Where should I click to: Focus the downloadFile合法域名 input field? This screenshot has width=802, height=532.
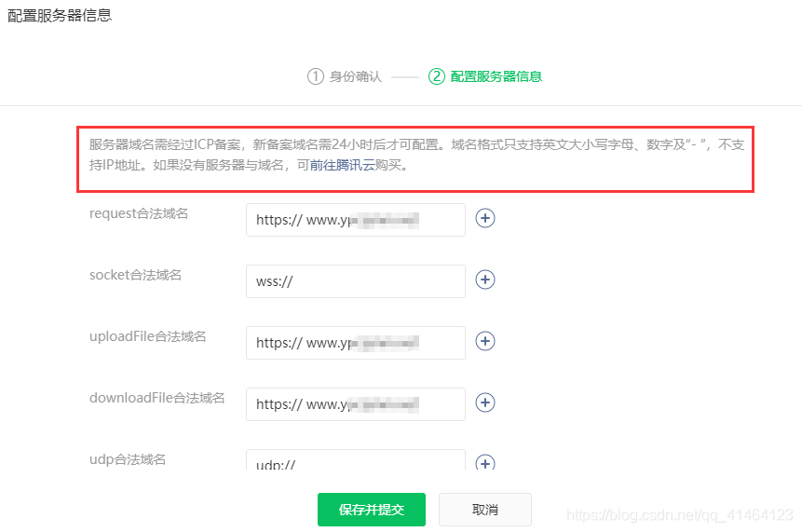pos(356,404)
